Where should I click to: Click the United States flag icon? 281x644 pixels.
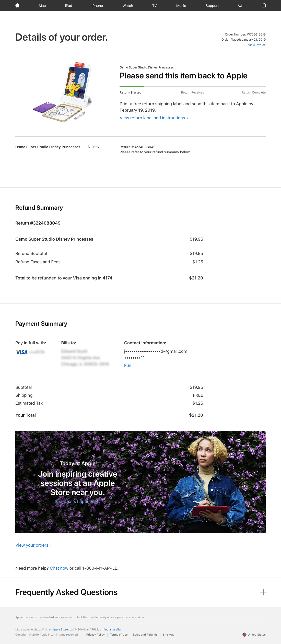(244, 635)
